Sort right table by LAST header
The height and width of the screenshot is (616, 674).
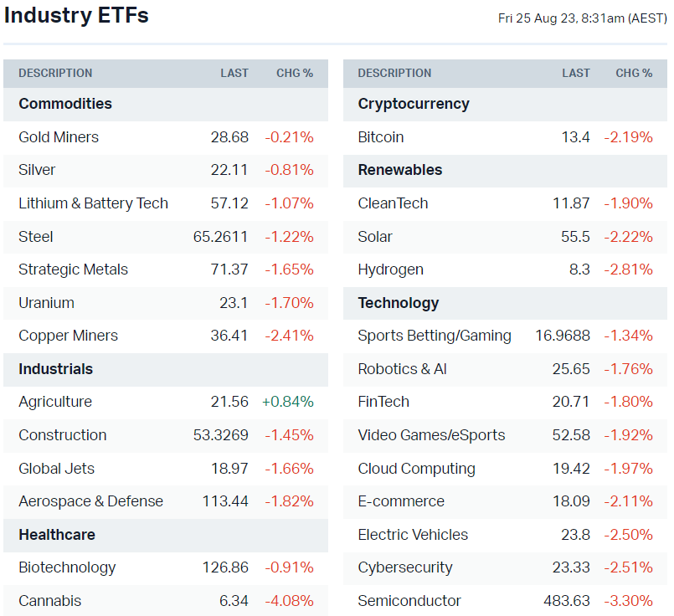pyautogui.click(x=575, y=74)
